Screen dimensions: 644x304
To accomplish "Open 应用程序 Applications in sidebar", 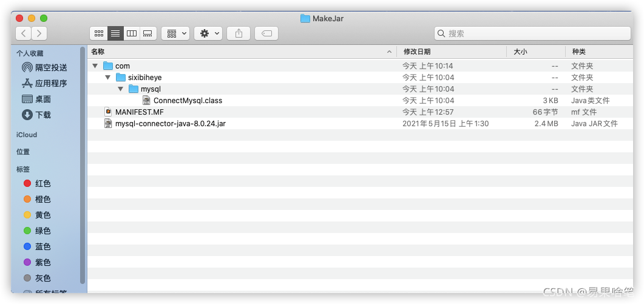I will tap(44, 83).
